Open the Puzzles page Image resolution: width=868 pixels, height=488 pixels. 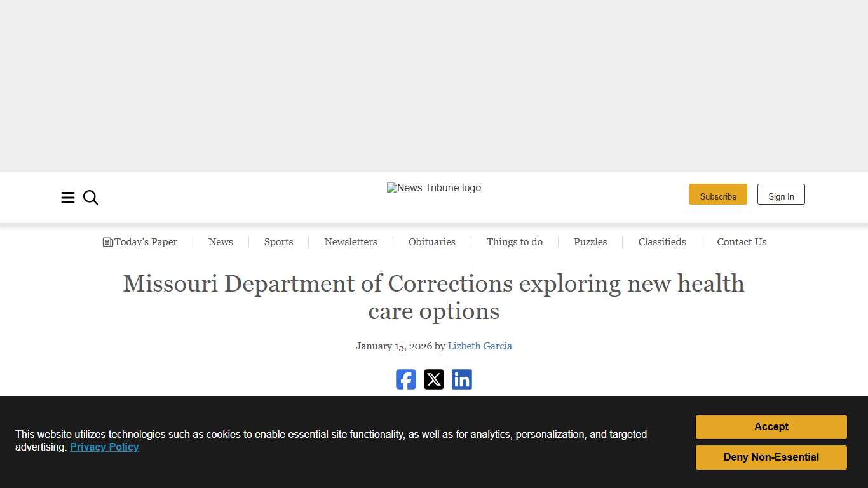[590, 242]
